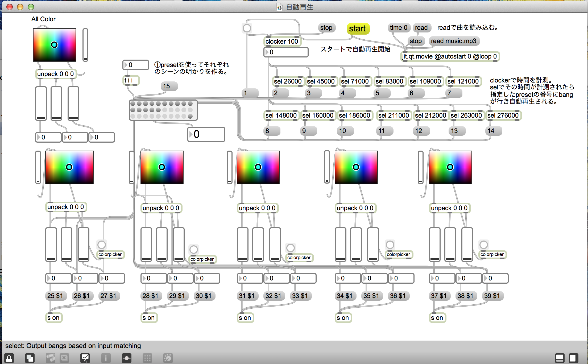Click the bang button left of stop
The image size is (588, 364).
point(247,28)
